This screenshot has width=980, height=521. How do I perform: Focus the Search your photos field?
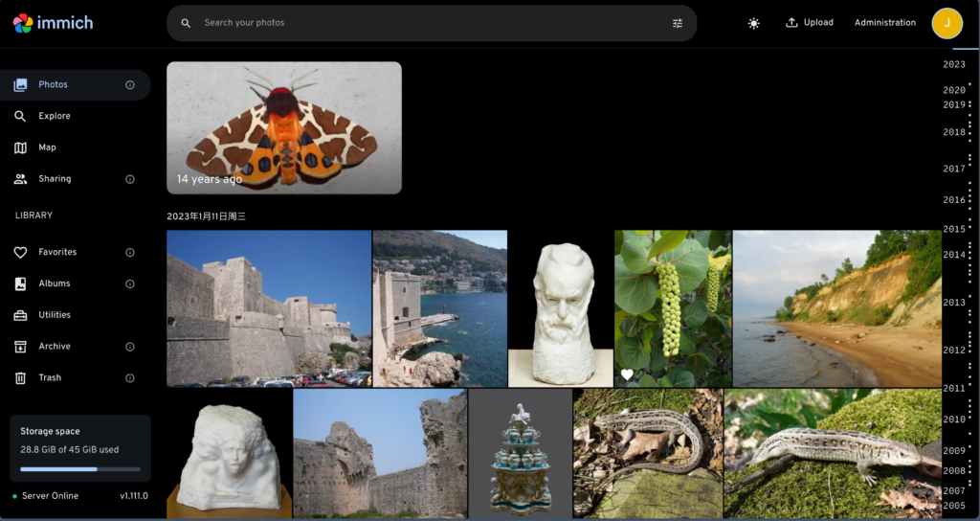click(x=432, y=23)
